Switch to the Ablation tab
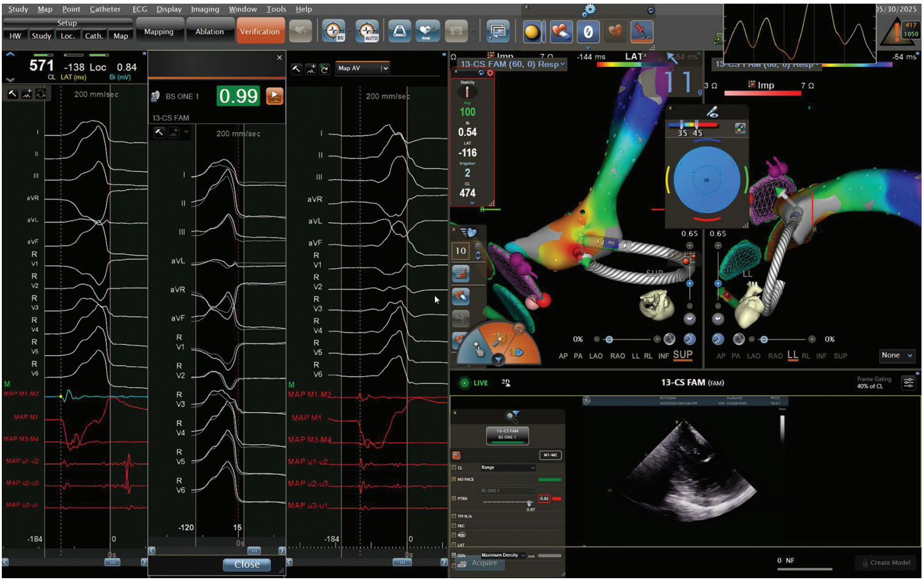924x580 pixels. point(209,32)
